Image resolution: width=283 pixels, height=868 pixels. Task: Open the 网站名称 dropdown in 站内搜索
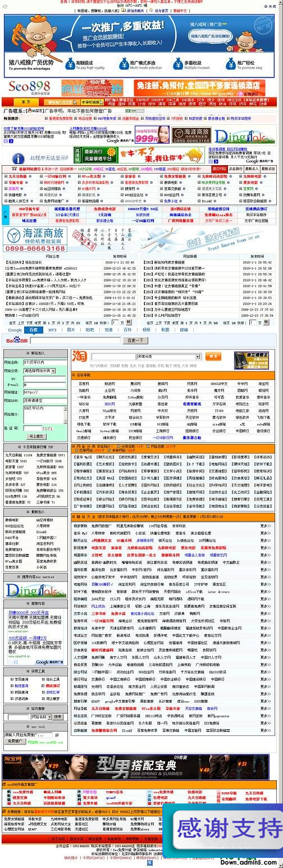pos(41,716)
